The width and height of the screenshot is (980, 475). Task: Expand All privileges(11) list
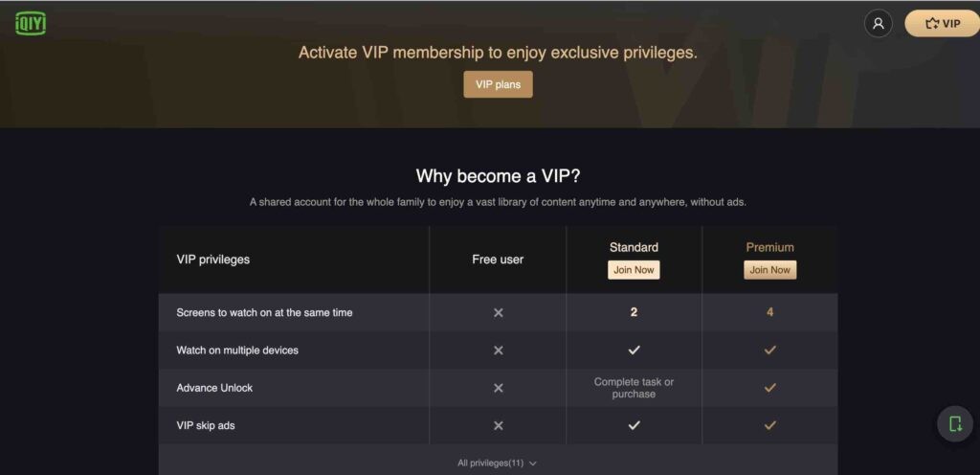[497, 464]
